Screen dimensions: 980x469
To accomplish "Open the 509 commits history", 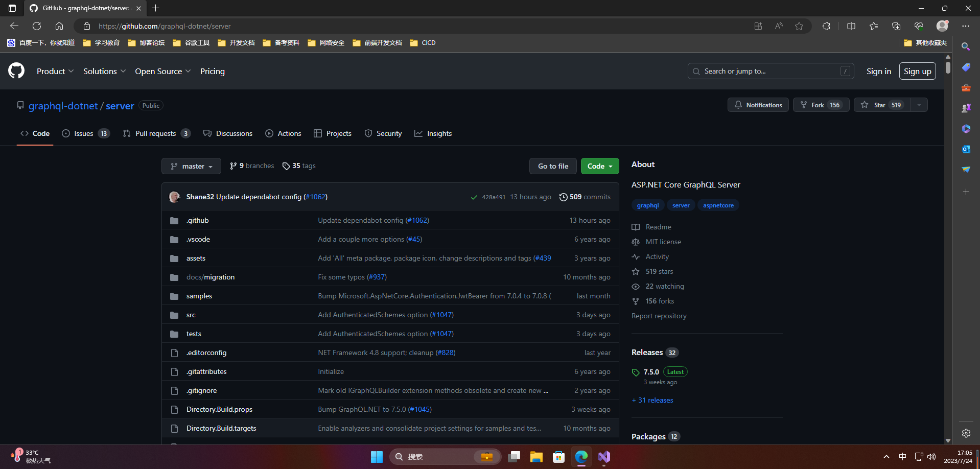I will click(x=585, y=197).
